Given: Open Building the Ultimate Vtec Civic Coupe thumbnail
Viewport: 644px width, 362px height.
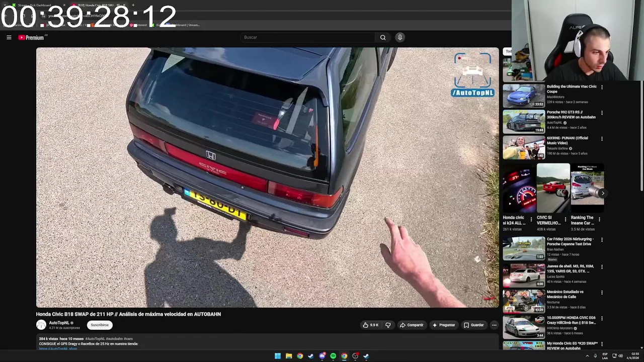Looking at the screenshot, I should pos(524,96).
